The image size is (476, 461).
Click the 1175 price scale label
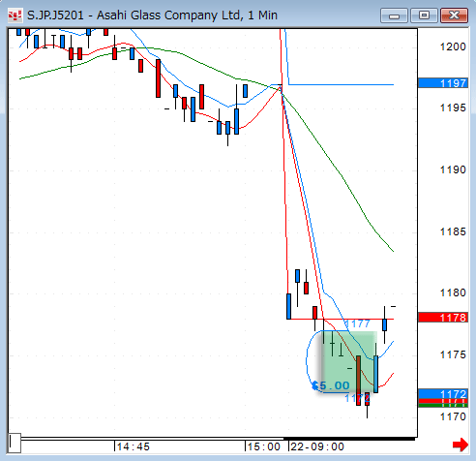[453, 355]
